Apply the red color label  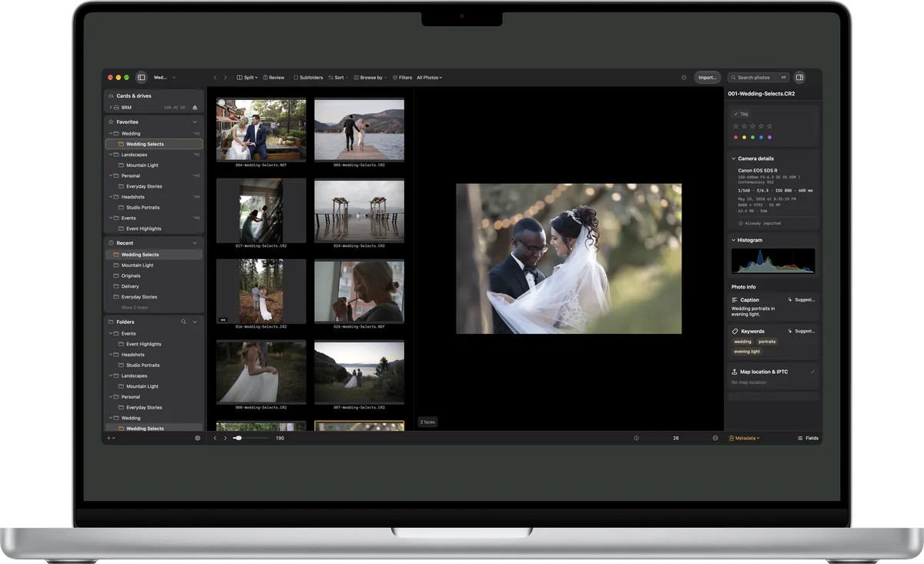pos(735,138)
